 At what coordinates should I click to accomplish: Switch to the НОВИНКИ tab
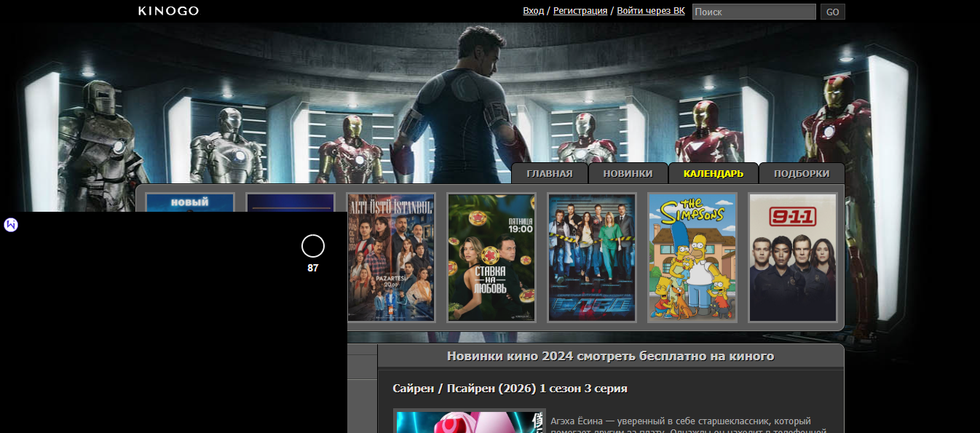628,173
